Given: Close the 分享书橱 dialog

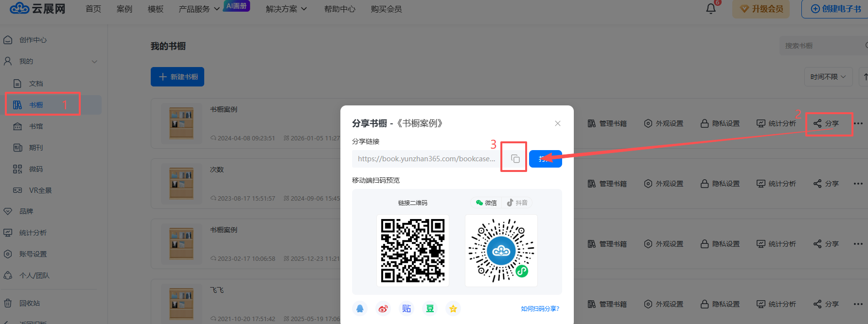Looking at the screenshot, I should (558, 123).
